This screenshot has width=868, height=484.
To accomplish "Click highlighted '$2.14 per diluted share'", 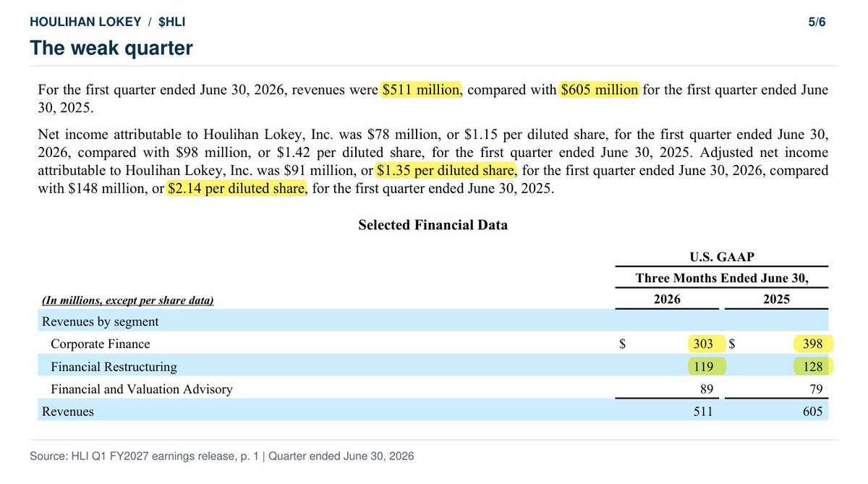I will coord(237,190).
